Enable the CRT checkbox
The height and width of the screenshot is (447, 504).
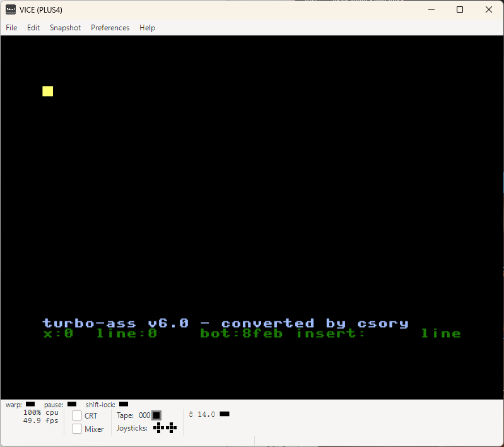click(x=77, y=415)
